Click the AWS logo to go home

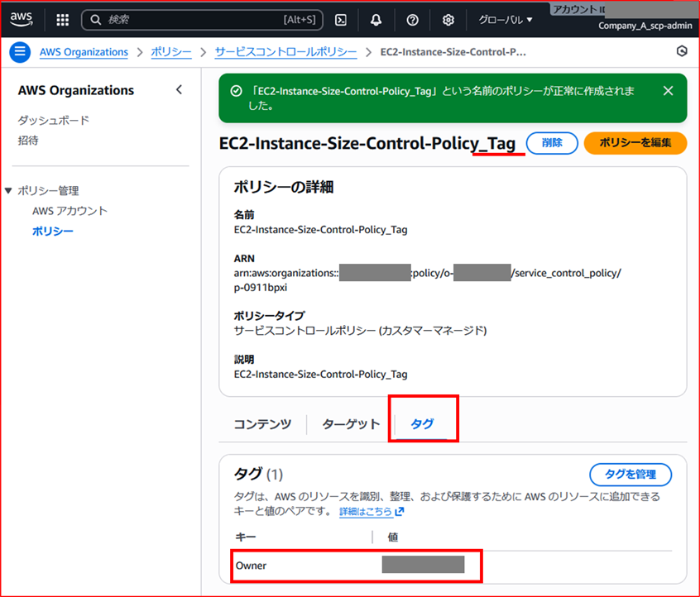21,19
